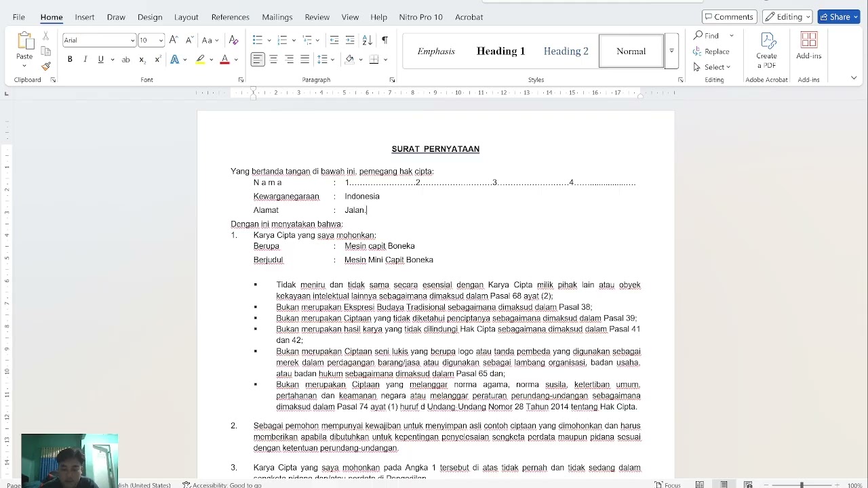Increase font size with grow button
This screenshot has height=488, width=868.
pyautogui.click(x=174, y=40)
